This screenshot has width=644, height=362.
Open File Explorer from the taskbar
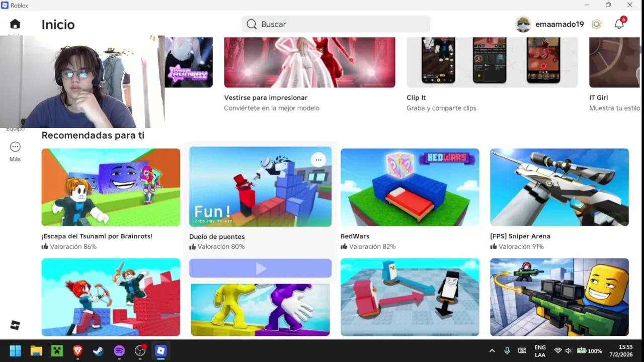[36, 351]
